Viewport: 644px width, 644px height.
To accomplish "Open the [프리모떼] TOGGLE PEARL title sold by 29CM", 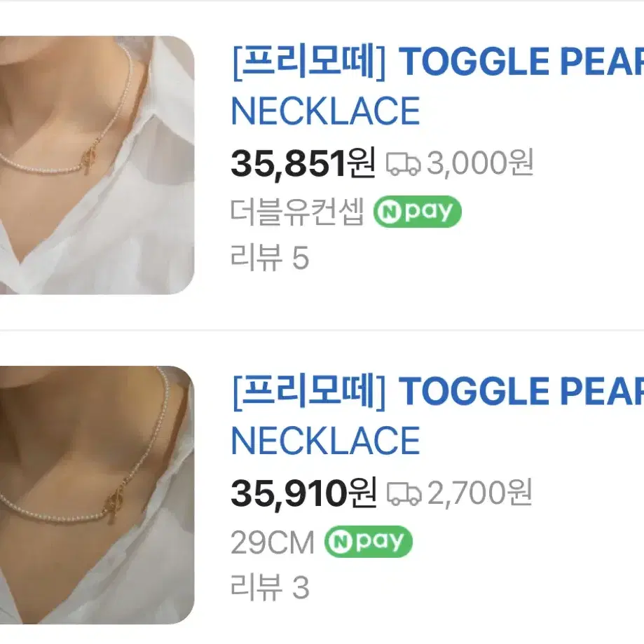I will click(437, 416).
